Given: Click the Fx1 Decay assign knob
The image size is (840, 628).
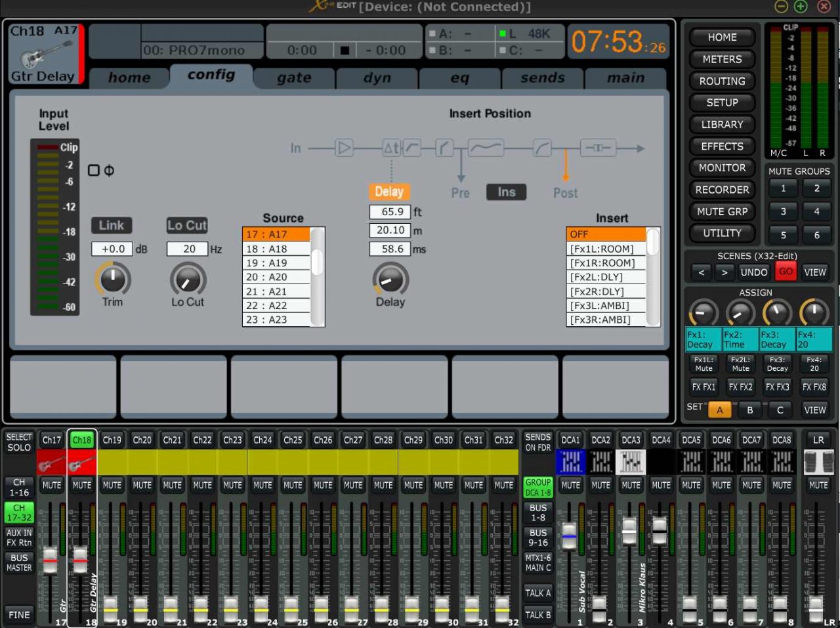Looking at the screenshot, I should click(703, 314).
